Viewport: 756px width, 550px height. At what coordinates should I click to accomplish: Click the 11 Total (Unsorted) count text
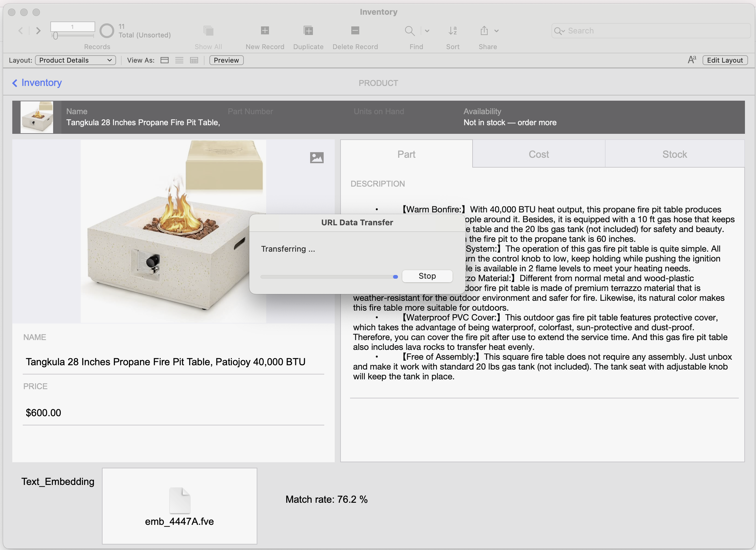(x=145, y=31)
